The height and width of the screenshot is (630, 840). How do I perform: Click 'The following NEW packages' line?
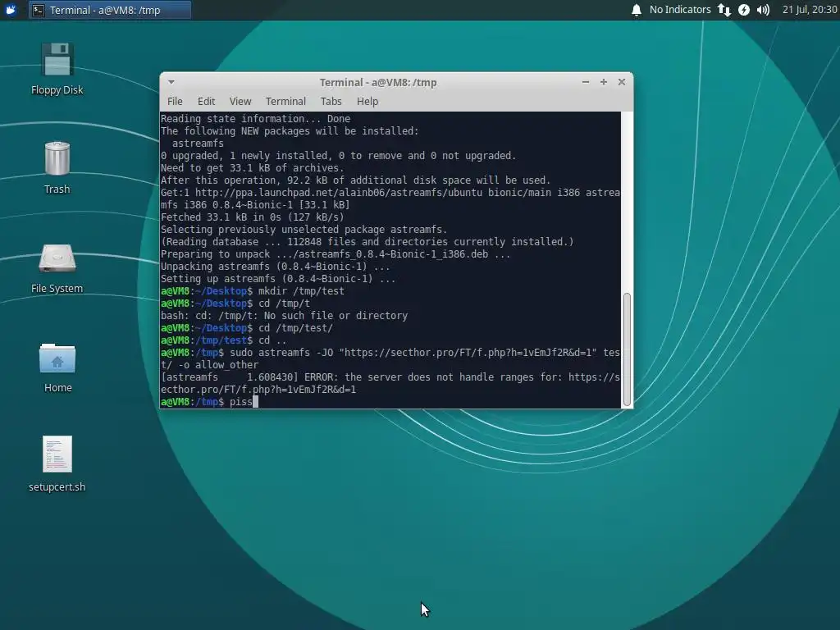290,130
